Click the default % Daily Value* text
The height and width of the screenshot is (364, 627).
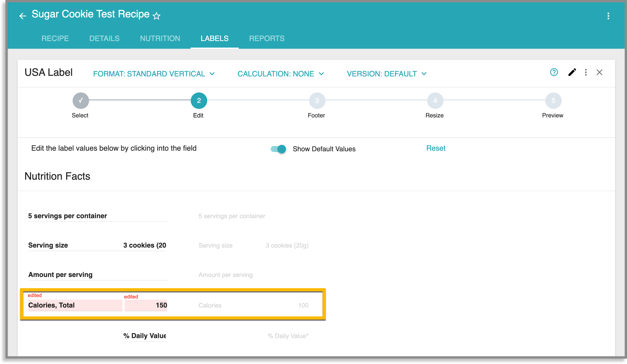point(288,336)
